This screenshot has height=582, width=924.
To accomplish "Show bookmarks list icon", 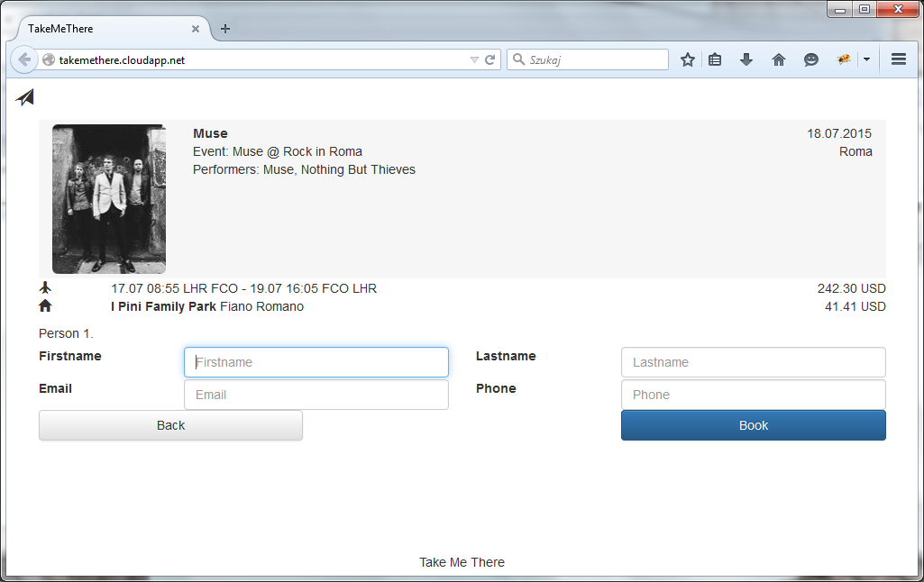I will (x=715, y=59).
